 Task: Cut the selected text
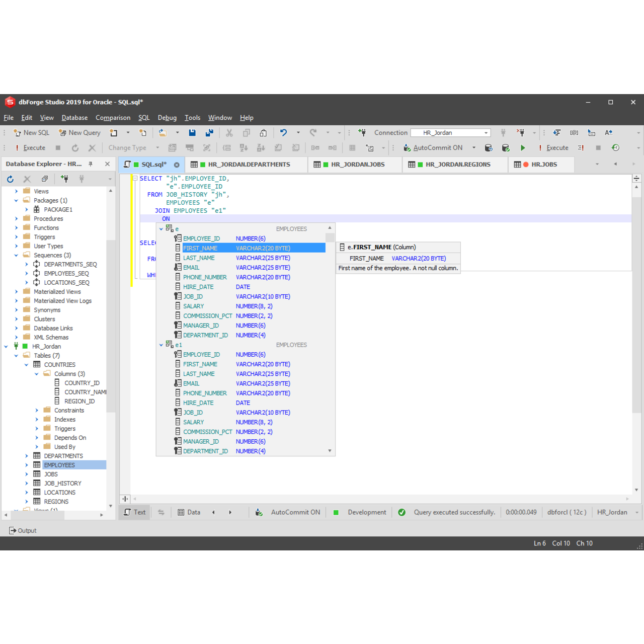point(229,132)
